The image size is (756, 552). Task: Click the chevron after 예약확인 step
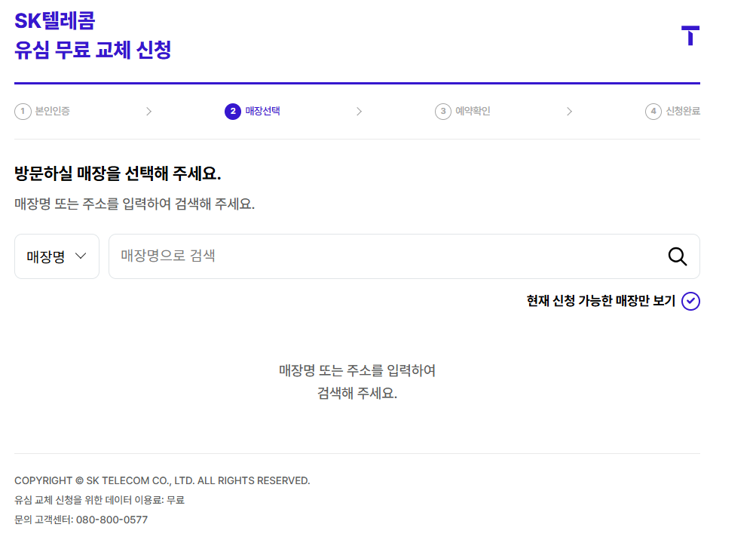[x=569, y=112]
